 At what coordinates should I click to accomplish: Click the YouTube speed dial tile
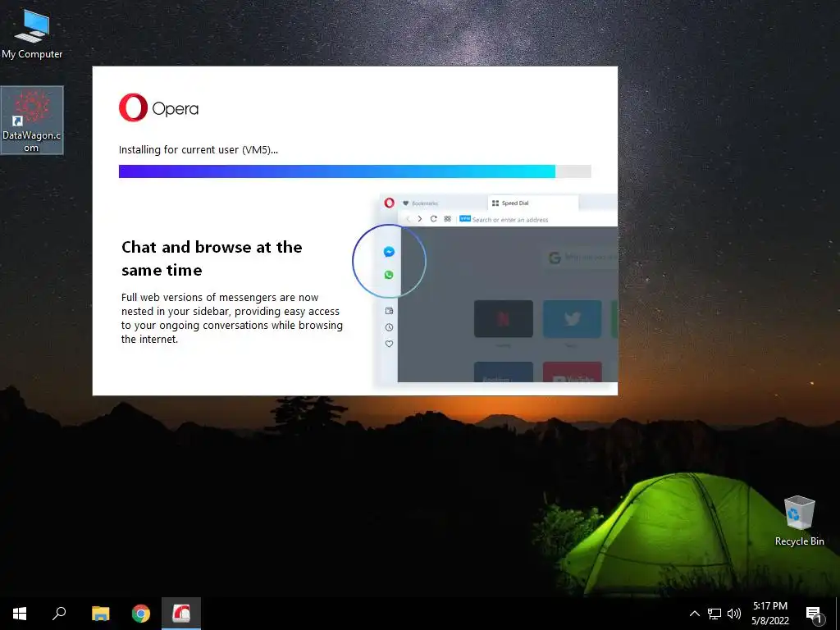click(x=572, y=372)
